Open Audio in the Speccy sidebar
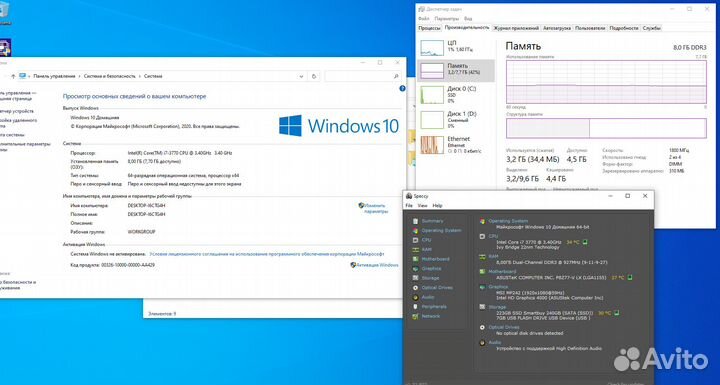720x385 pixels. pos(428,297)
